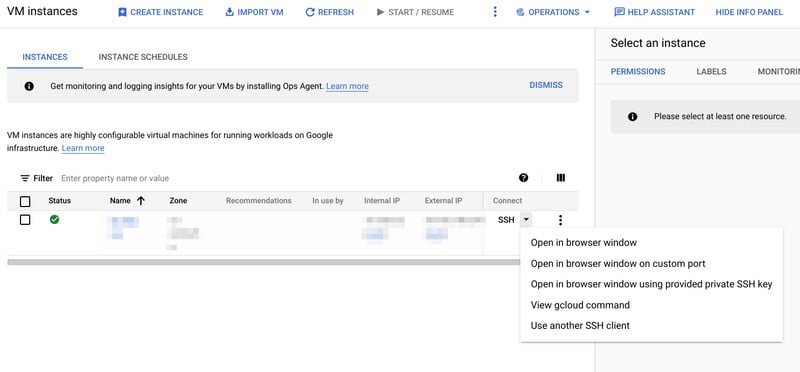Collapse the SSH dropdown arrow
Viewport: 800px width, 372px height.
[526, 220]
